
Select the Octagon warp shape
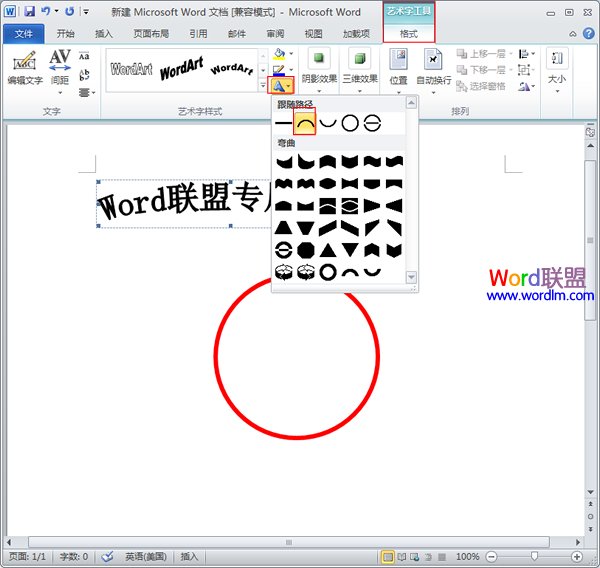[305, 250]
